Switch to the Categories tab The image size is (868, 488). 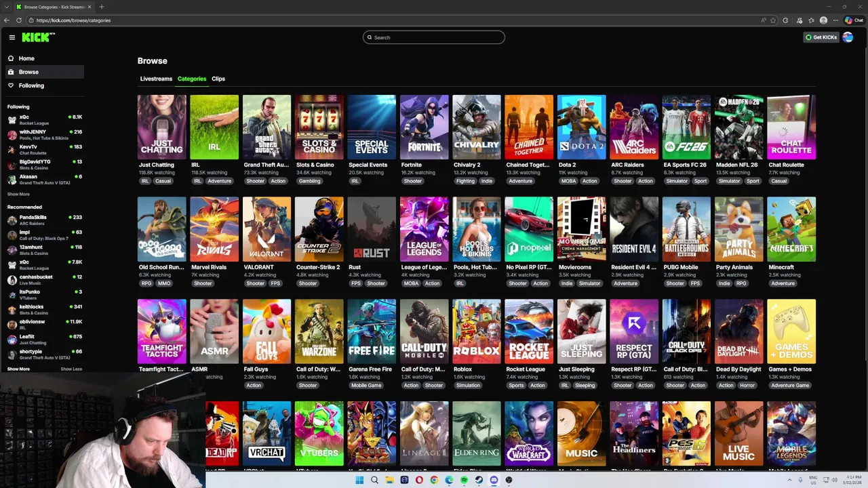[192, 79]
